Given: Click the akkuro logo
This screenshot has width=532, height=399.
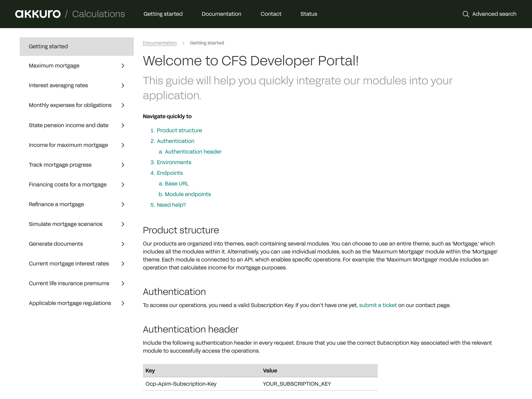Looking at the screenshot, I should pos(38,14).
